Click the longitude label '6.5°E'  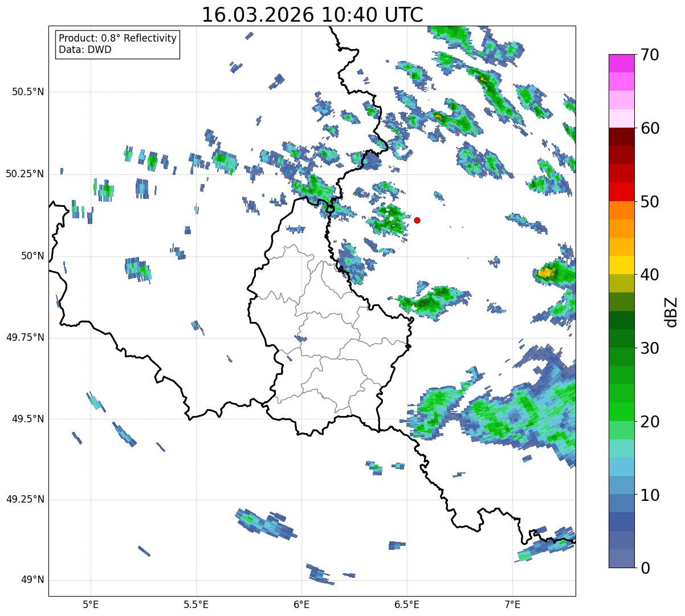407,604
